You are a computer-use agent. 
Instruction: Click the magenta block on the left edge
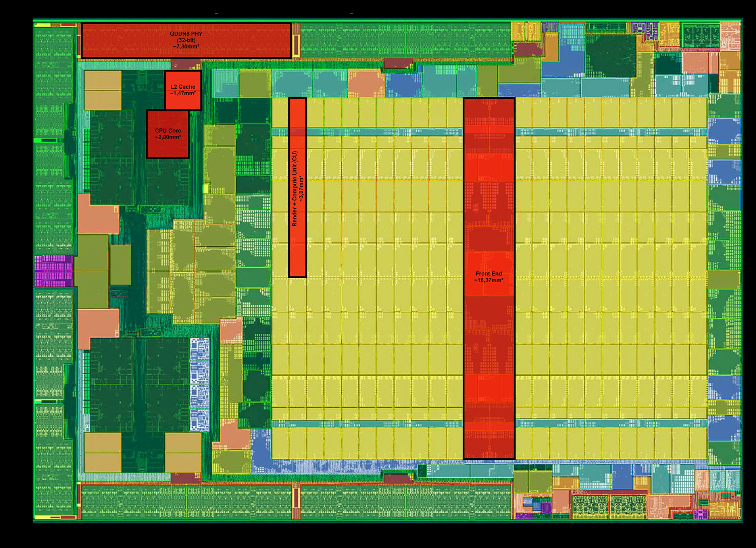click(x=54, y=271)
